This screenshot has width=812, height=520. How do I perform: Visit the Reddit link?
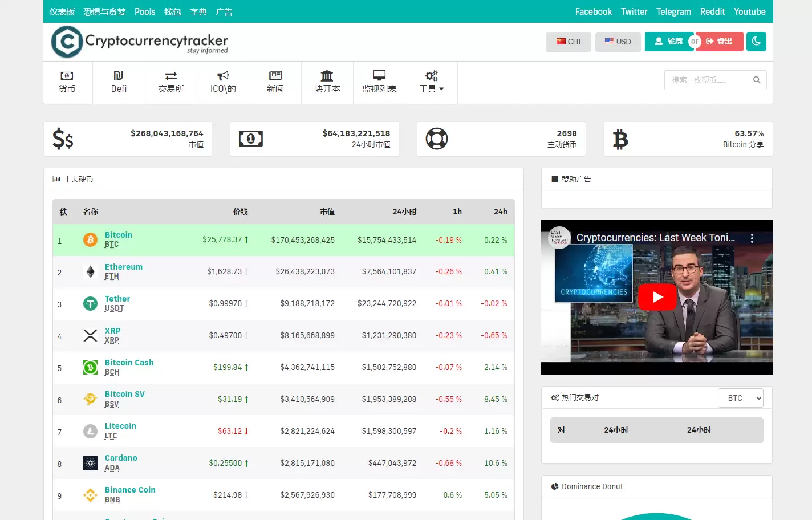(712, 11)
